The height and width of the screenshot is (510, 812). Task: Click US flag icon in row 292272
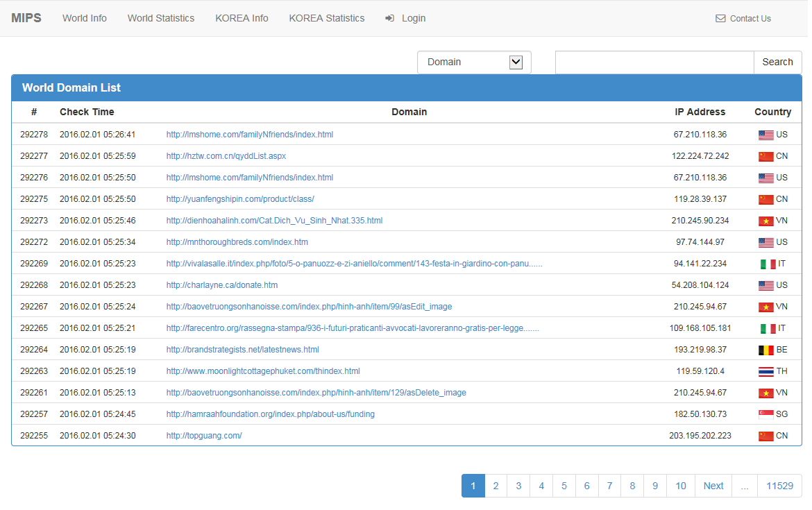pos(766,242)
